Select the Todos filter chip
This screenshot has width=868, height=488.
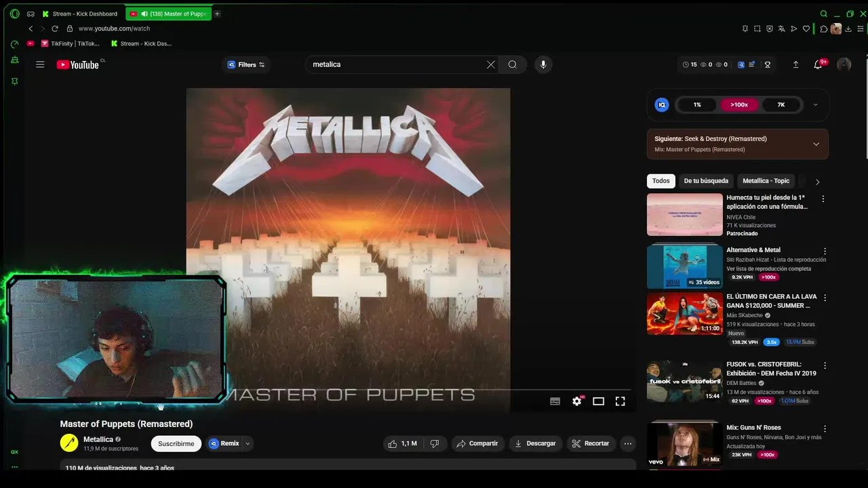pos(661,181)
